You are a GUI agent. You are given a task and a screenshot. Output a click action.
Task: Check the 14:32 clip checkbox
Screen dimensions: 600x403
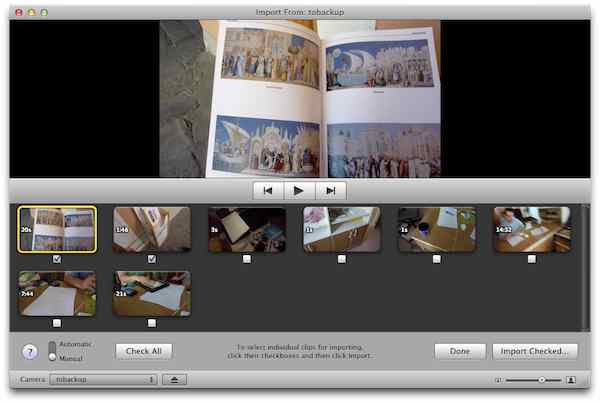[532, 259]
